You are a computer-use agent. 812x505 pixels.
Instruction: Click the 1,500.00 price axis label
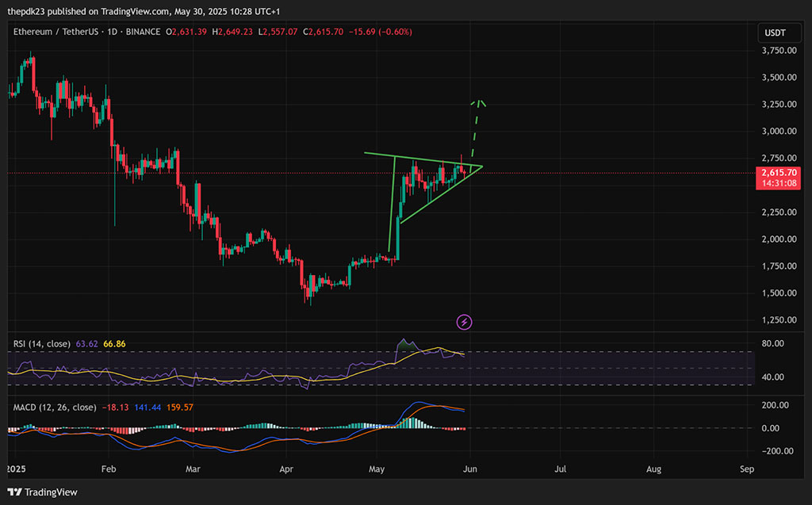(x=779, y=293)
